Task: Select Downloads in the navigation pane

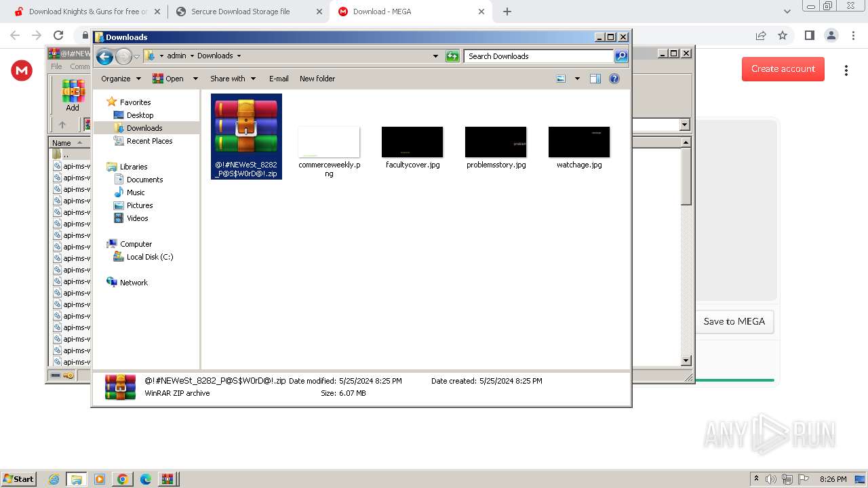Action: pos(144,128)
